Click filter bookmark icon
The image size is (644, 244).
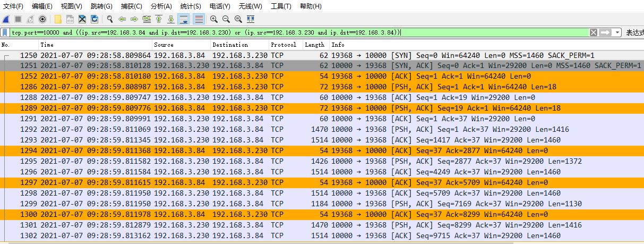tap(5, 32)
